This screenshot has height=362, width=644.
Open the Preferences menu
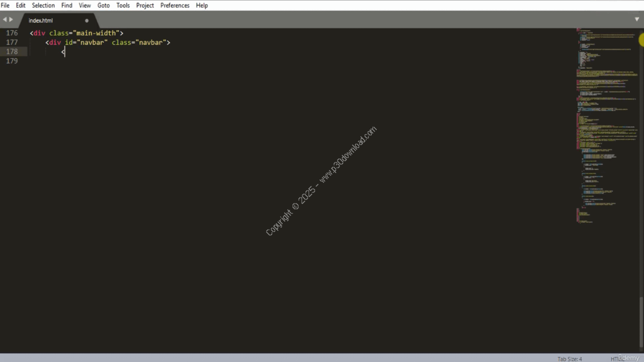click(x=175, y=6)
